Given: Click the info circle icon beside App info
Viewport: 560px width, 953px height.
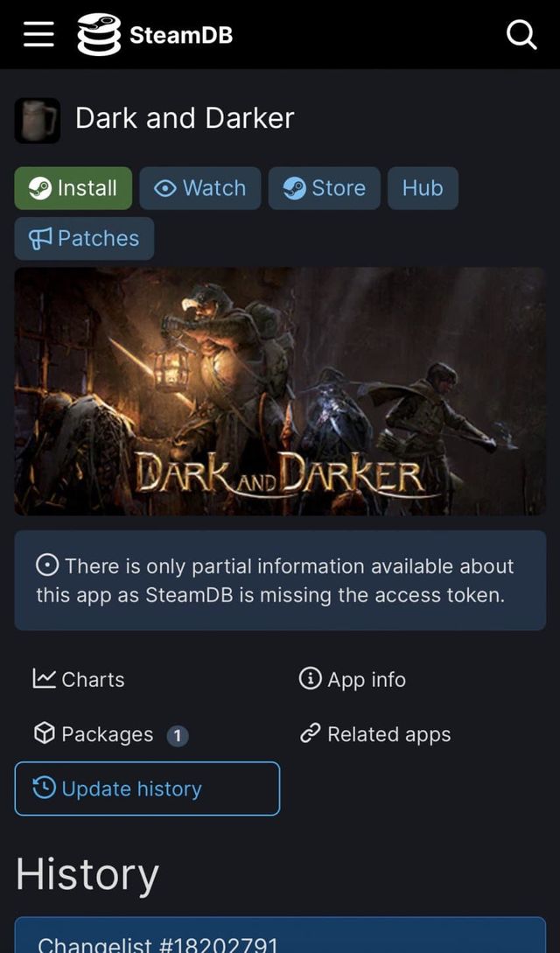Looking at the screenshot, I should tap(310, 678).
